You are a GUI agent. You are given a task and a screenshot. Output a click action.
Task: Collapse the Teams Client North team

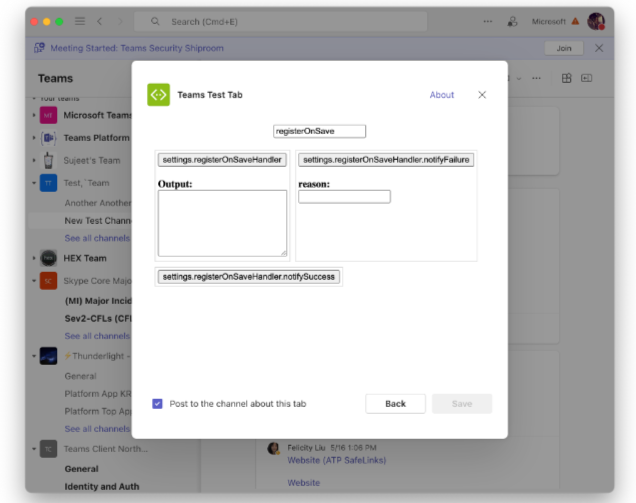point(34,449)
